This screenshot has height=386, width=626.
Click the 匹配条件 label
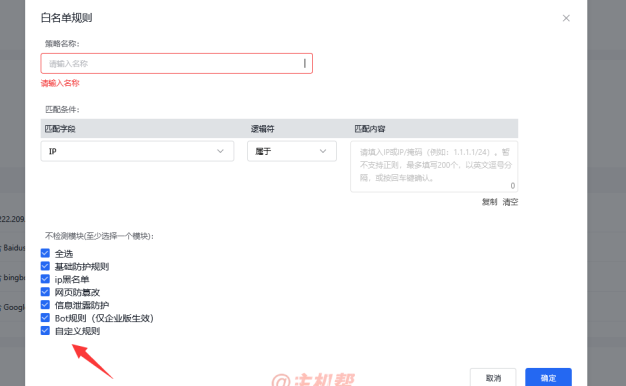(x=62, y=109)
